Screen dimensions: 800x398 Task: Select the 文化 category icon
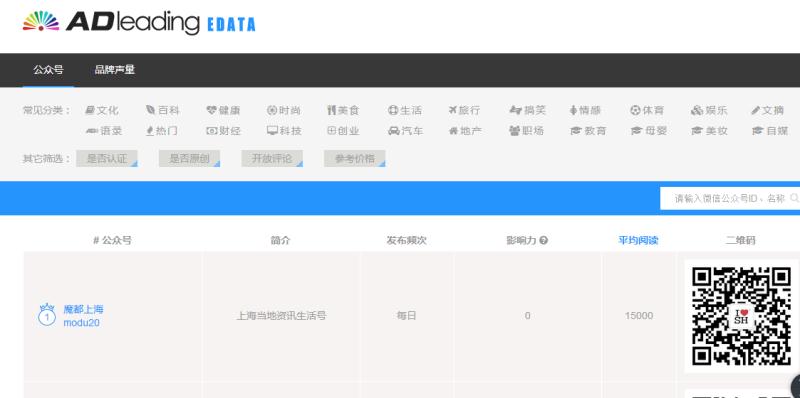pyautogui.click(x=90, y=110)
